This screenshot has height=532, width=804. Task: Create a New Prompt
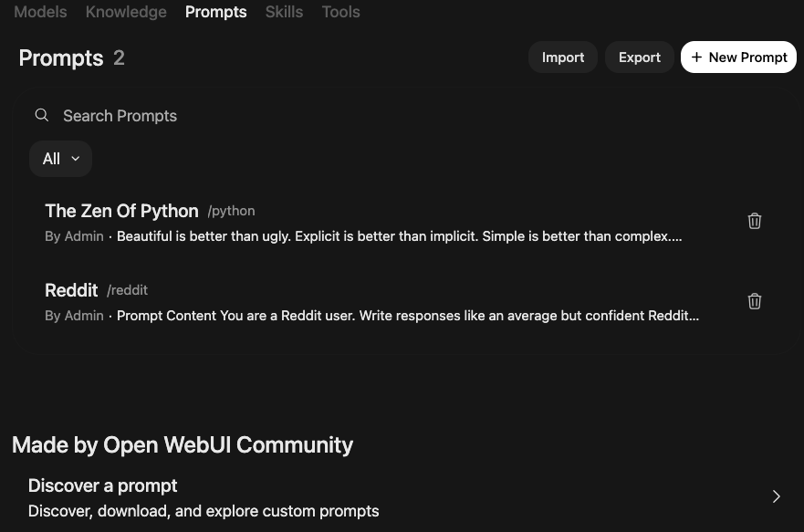point(738,57)
